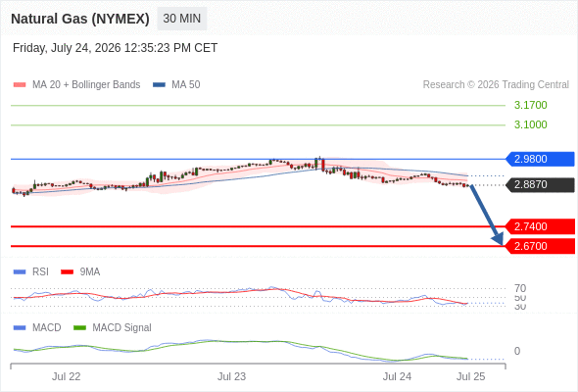Click the 3.1000 resistance level label
This screenshot has height=392, width=578.
(x=530, y=124)
